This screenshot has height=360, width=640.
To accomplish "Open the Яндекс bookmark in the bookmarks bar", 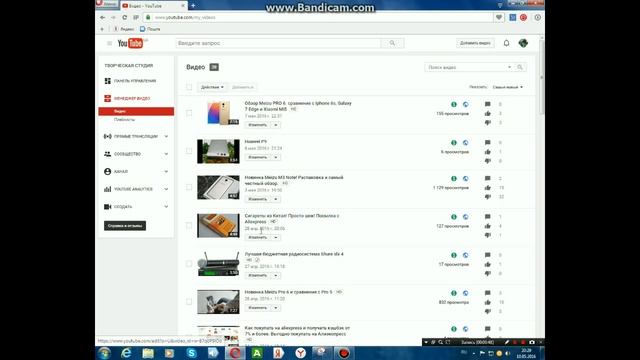I will (x=124, y=29).
